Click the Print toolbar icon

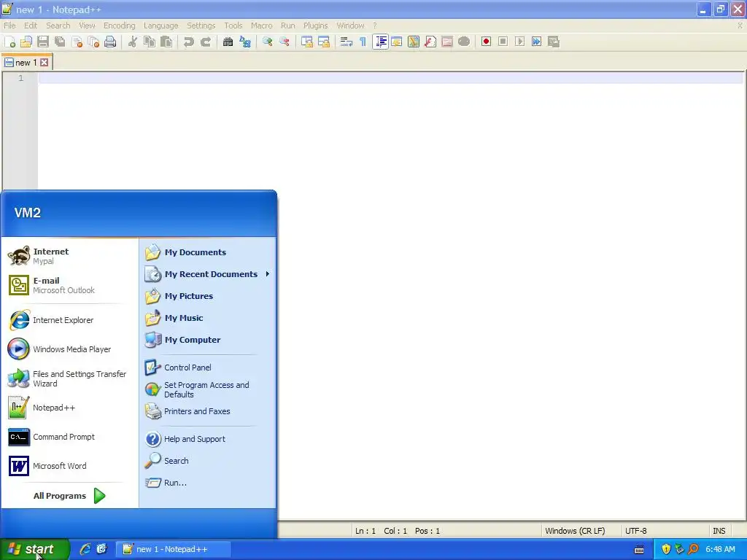pyautogui.click(x=110, y=42)
